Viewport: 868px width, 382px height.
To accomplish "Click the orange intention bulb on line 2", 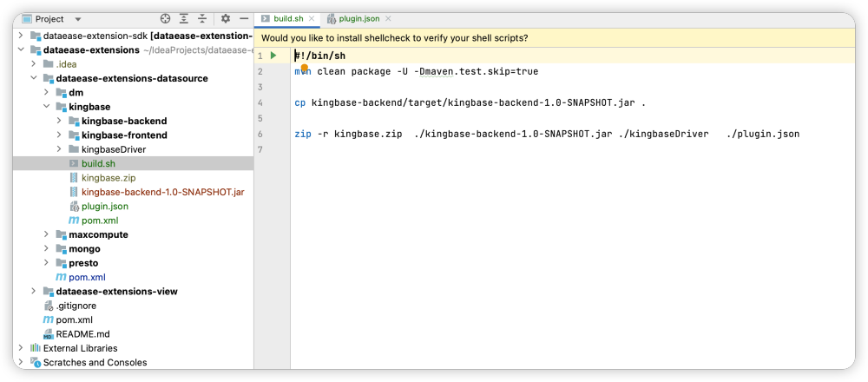I will 304,68.
